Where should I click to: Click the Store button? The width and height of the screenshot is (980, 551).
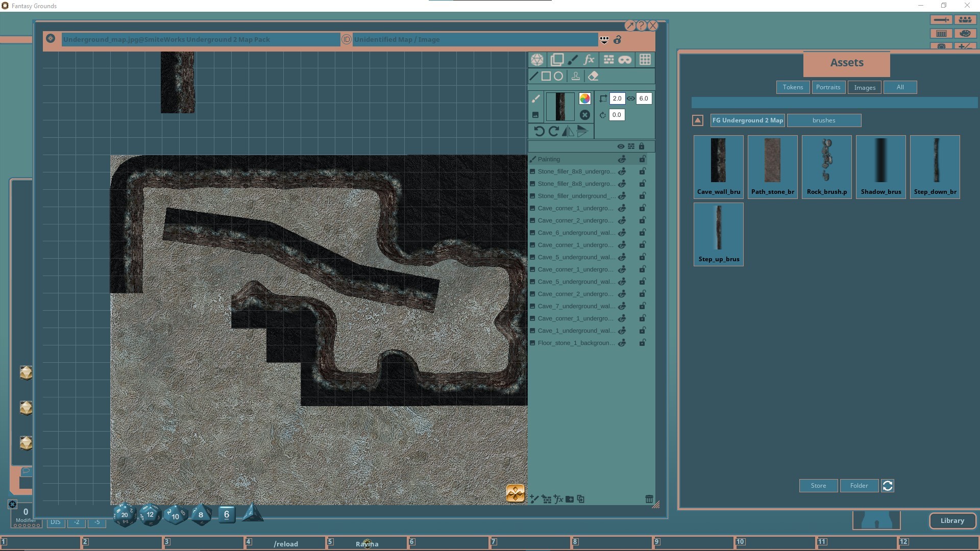tap(818, 485)
